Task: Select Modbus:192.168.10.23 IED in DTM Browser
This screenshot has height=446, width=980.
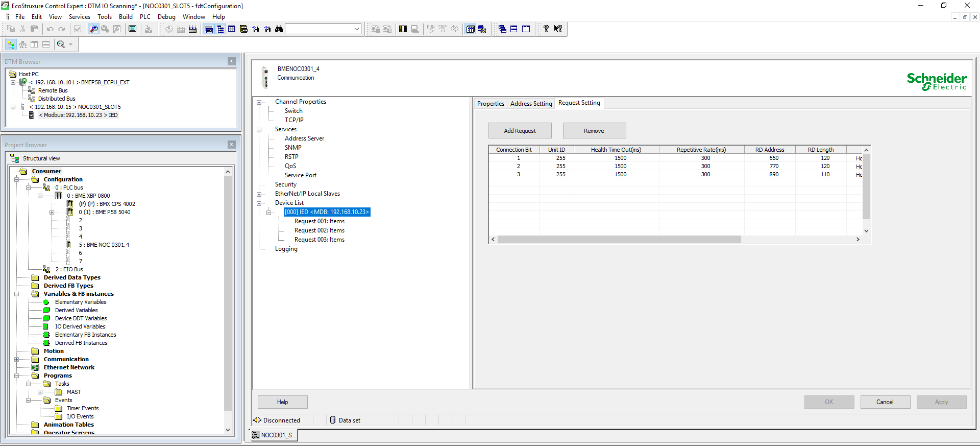Action: coord(78,115)
